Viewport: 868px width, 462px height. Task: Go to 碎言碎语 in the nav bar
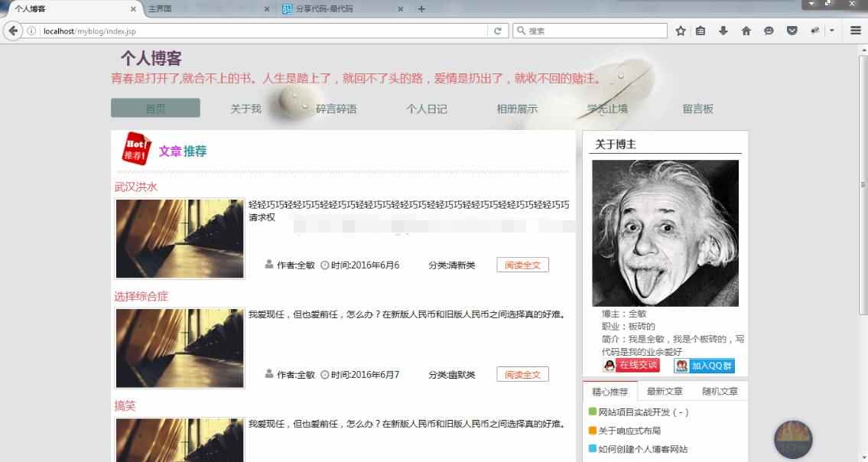tap(336, 109)
